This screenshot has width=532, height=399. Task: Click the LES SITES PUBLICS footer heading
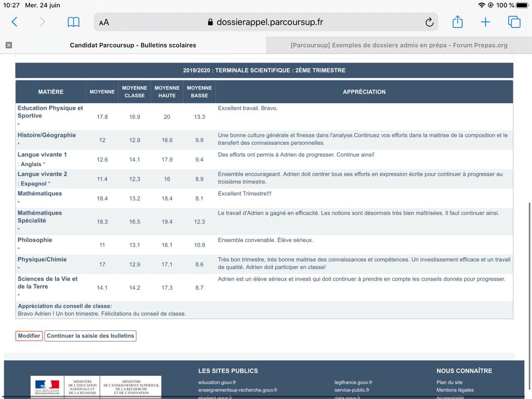228,371
